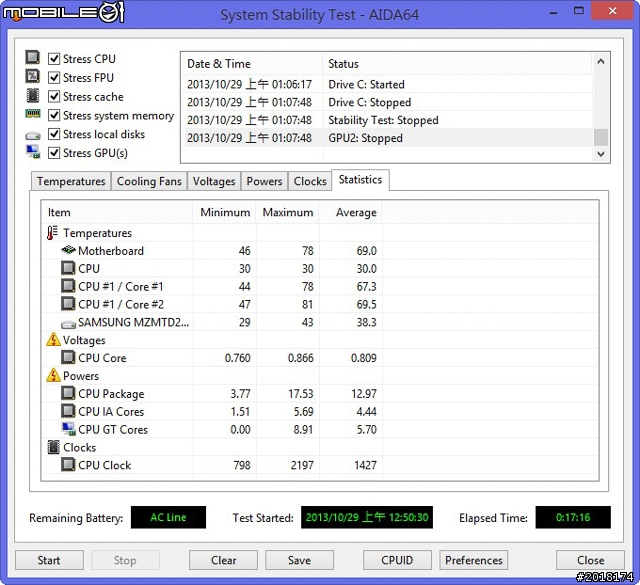
Task: Click the Clocks category icon
Action: (x=53, y=447)
